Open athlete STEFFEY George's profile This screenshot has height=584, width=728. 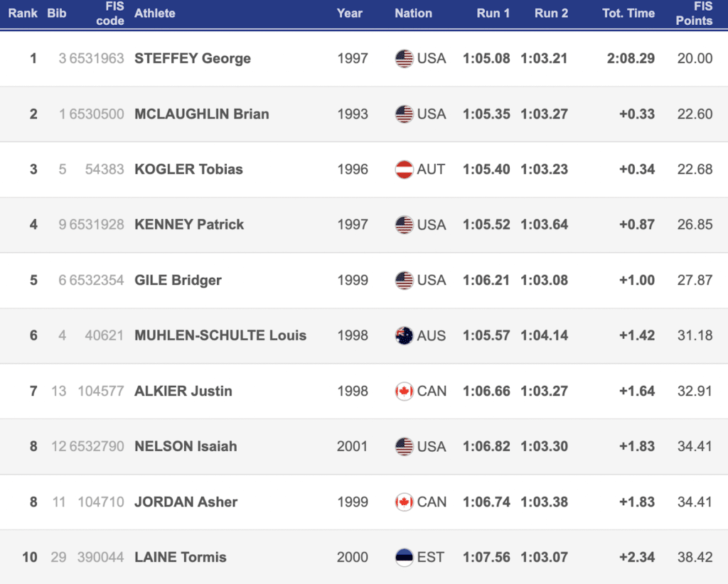click(x=192, y=59)
